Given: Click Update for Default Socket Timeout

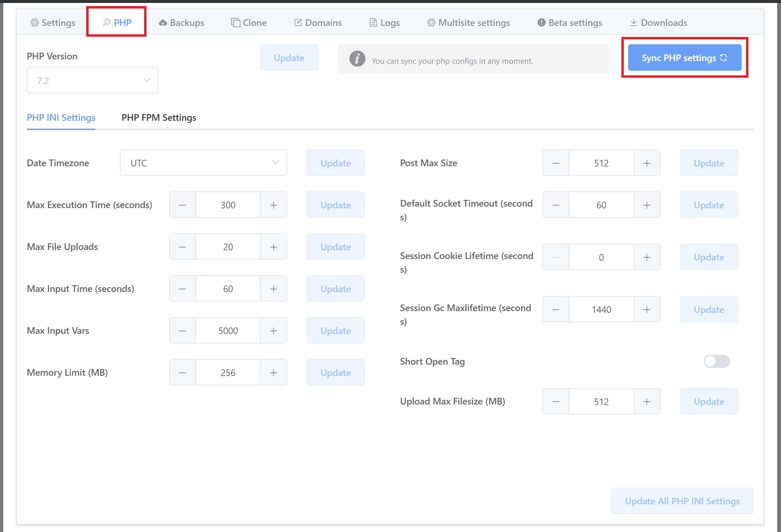Looking at the screenshot, I should pos(709,205).
